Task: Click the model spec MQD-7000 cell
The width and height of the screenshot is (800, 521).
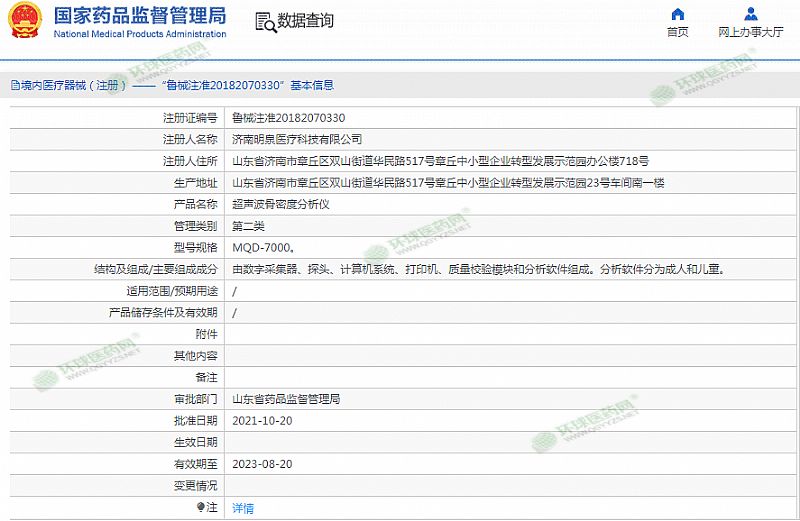Action: point(262,247)
